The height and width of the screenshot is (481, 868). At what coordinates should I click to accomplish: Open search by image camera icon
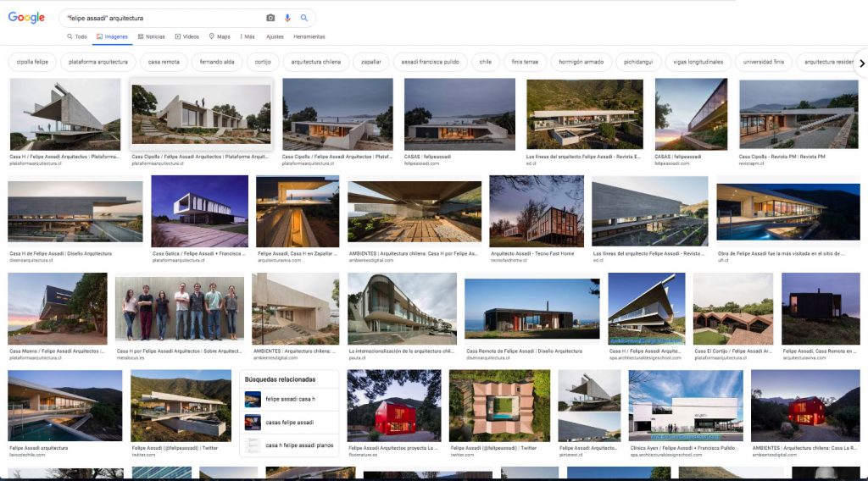(270, 18)
